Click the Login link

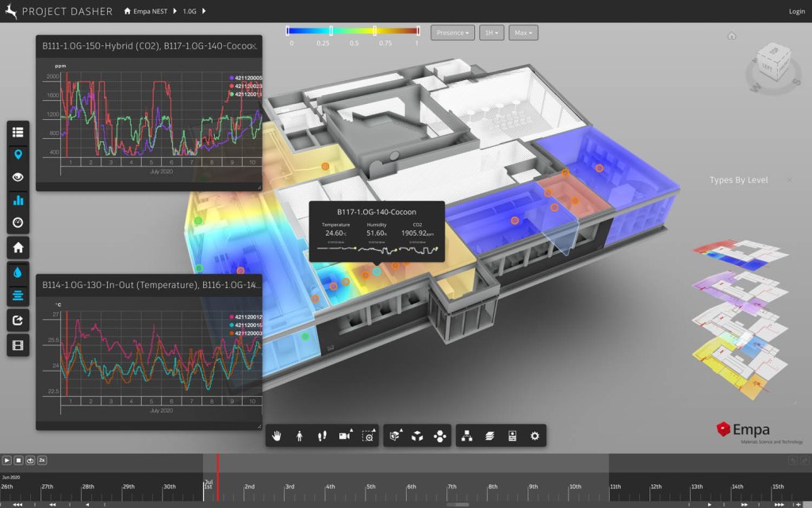point(796,12)
